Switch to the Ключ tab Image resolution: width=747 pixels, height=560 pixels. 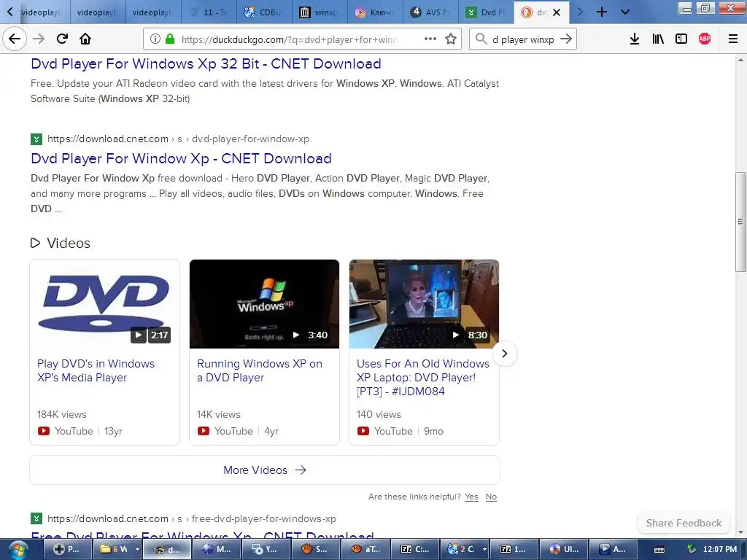(x=375, y=12)
